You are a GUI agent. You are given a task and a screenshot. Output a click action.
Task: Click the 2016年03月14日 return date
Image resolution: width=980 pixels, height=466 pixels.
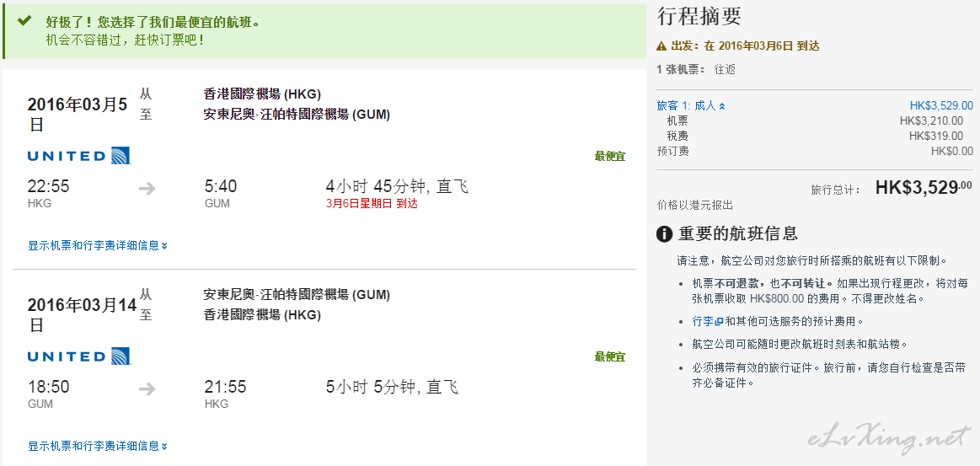82,315
